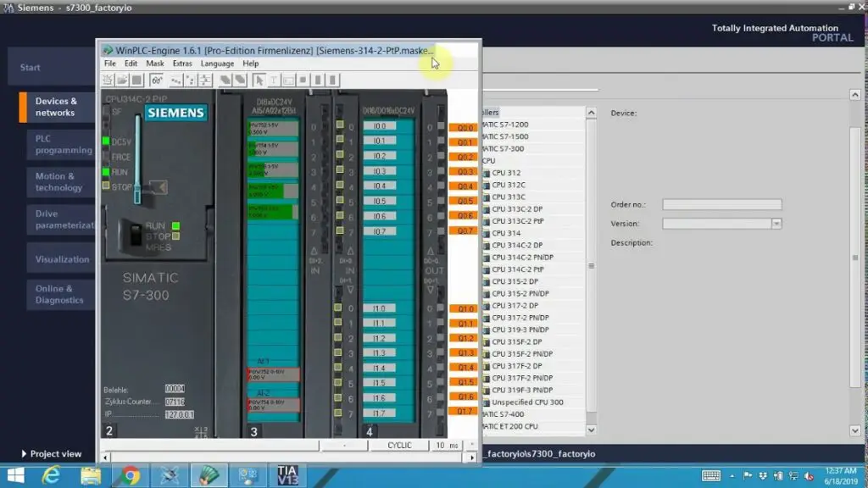Click the Q0.0 output label

click(x=464, y=127)
